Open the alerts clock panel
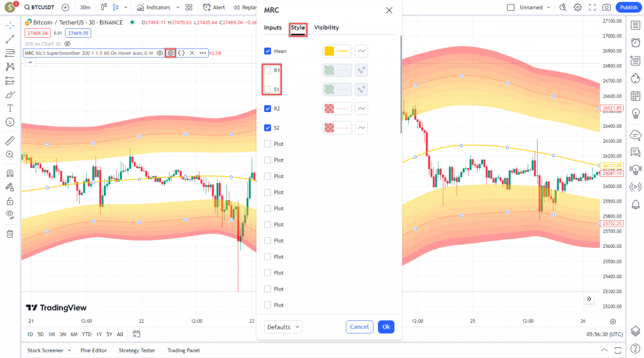This screenshot has width=644, height=358. pos(635,43)
